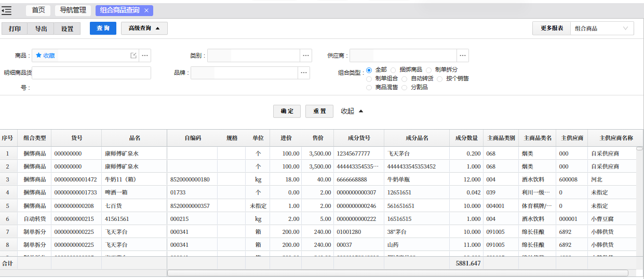This screenshot has width=644, height=279.
Task: Collapse the filter panel via 收起
Action: click(352, 111)
